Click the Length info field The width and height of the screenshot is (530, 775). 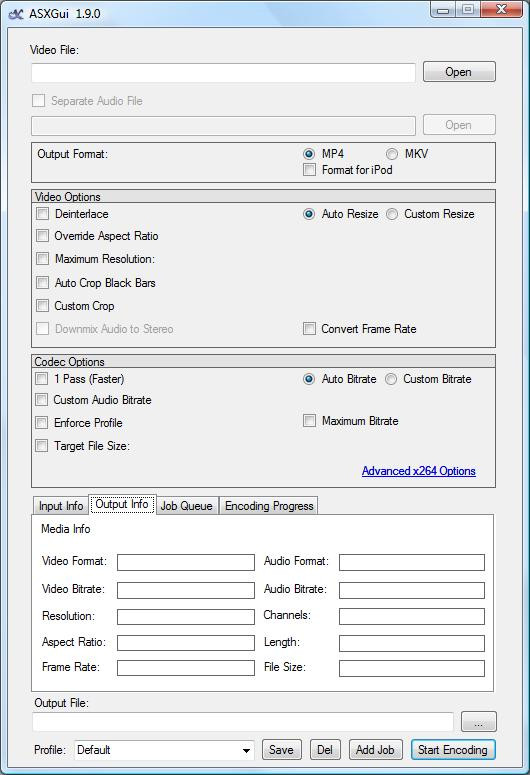coord(412,643)
